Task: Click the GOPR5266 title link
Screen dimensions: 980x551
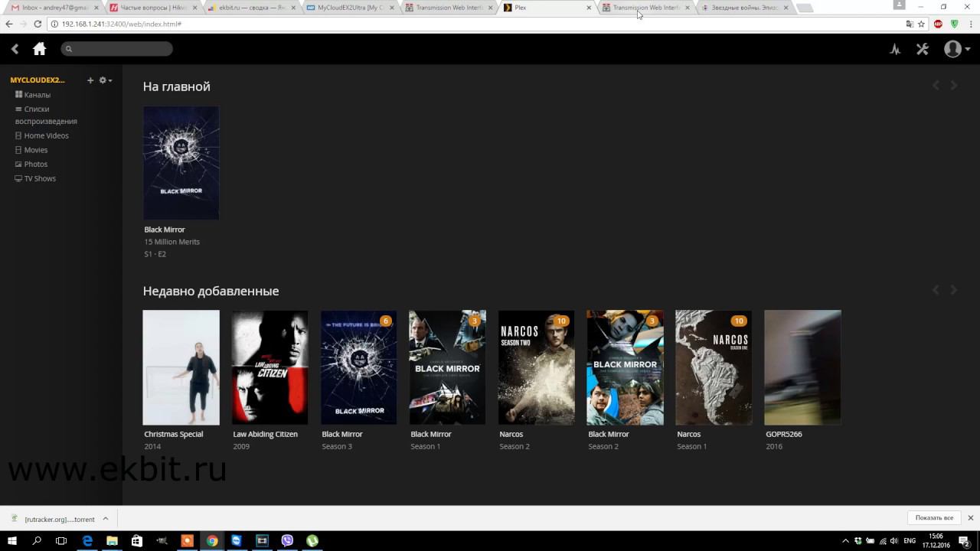Action: tap(784, 434)
